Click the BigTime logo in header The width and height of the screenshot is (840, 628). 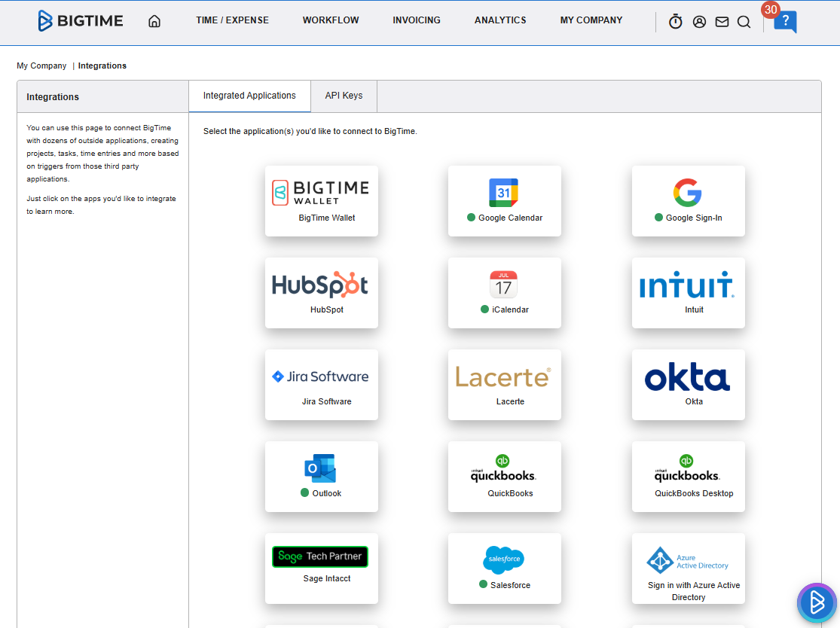pos(81,21)
